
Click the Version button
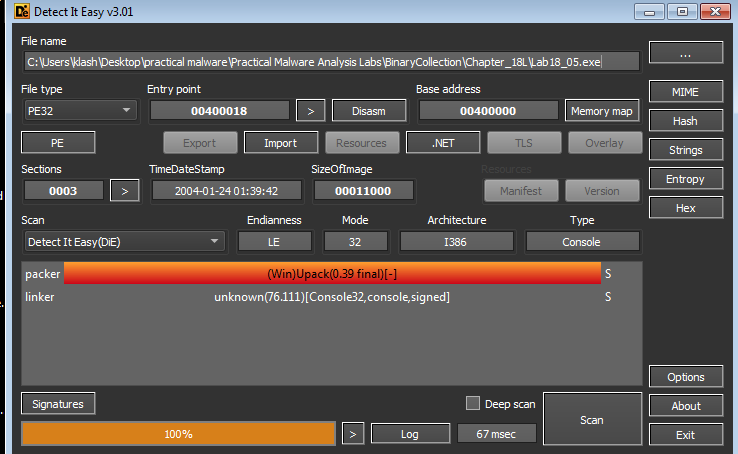[x=602, y=191]
